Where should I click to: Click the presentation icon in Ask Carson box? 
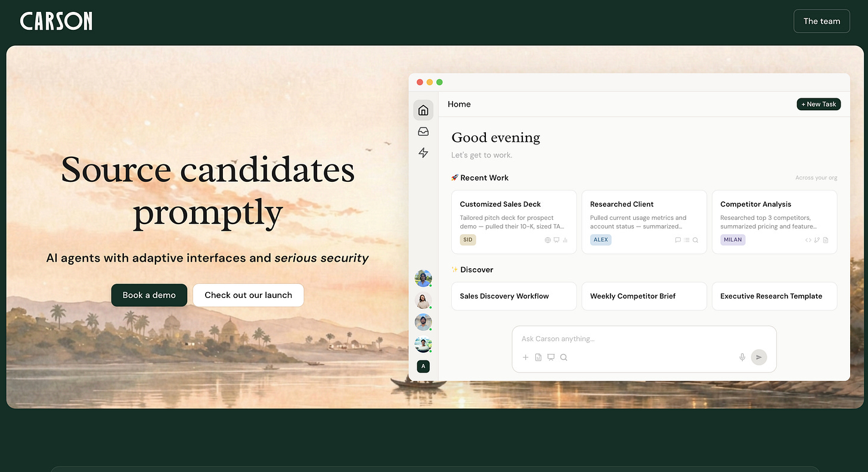coord(551,358)
